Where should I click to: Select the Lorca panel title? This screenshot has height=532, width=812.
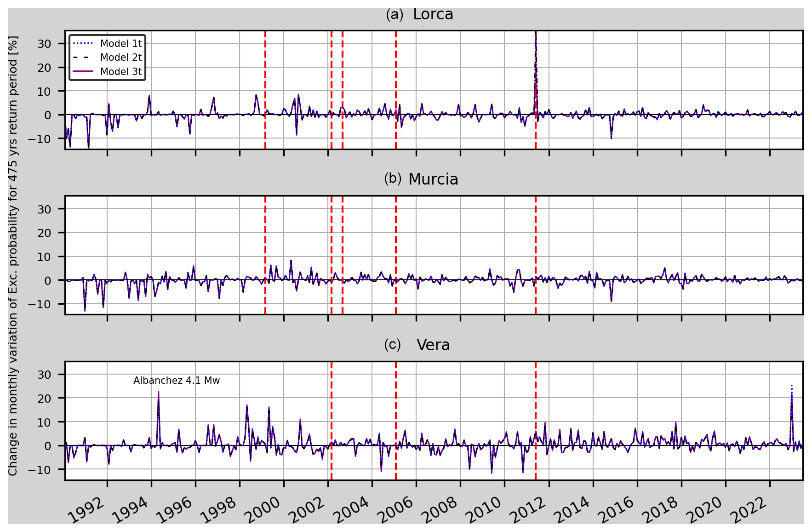click(433, 15)
